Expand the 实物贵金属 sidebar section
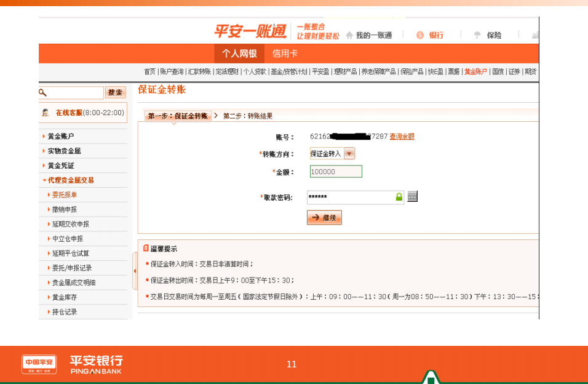This screenshot has height=384, width=588. point(64,151)
